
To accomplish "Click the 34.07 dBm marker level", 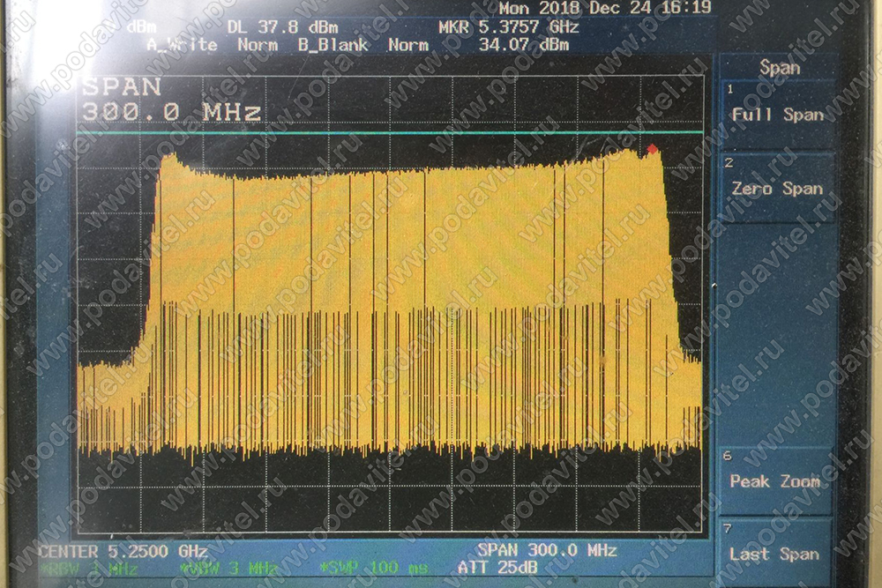I will tap(523, 45).
